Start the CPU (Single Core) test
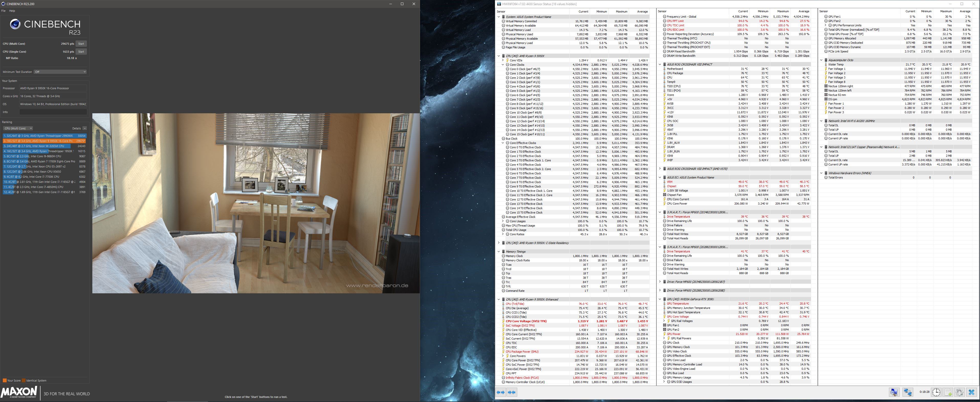This screenshot has width=980, height=402. coord(81,52)
